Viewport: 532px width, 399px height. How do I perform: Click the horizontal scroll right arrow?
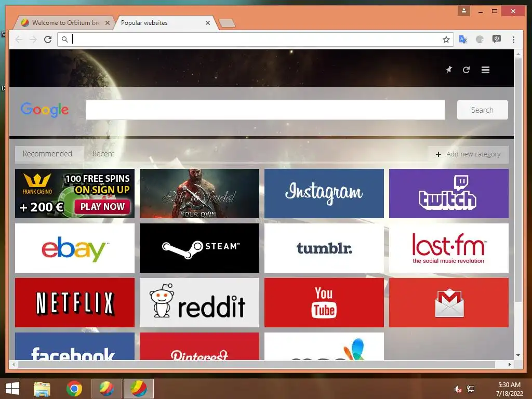tap(510, 364)
